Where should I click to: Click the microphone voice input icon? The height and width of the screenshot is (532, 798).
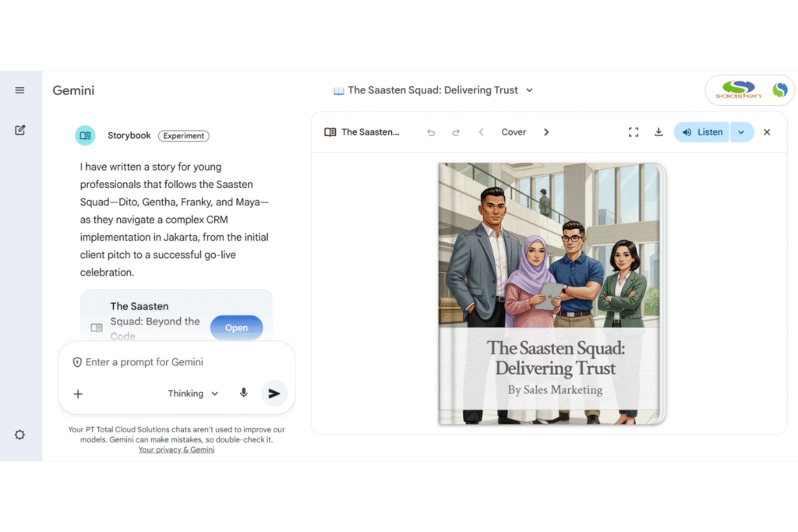click(x=244, y=393)
